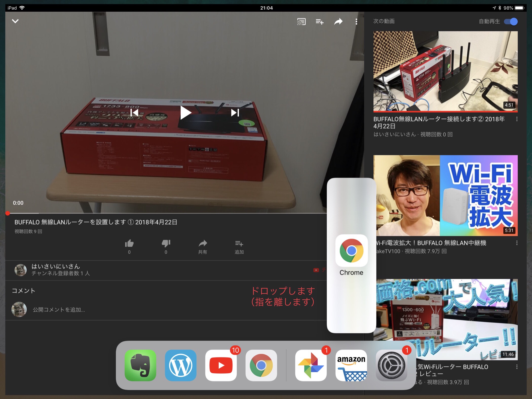Tap your avatar beside the comment box
This screenshot has height=399, width=532.
[x=19, y=309]
